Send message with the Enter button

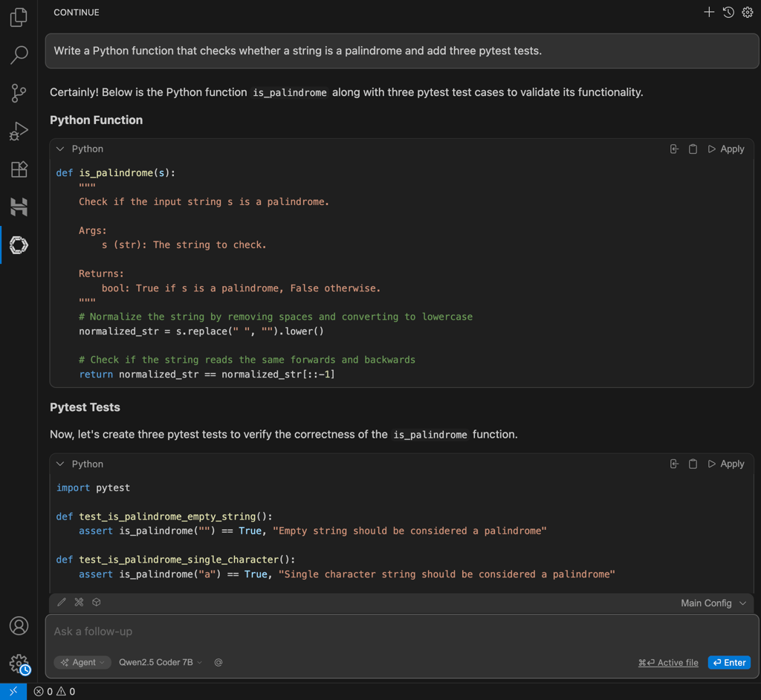click(729, 663)
